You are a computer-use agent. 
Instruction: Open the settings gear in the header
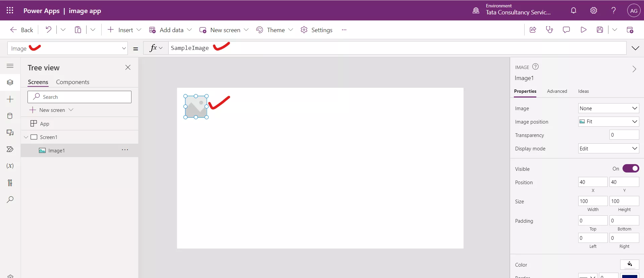click(594, 10)
